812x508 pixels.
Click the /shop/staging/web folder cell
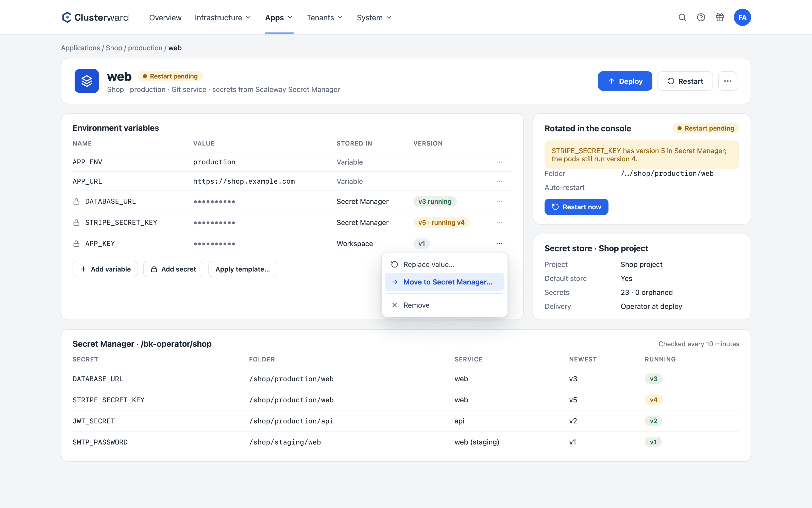pos(285,442)
